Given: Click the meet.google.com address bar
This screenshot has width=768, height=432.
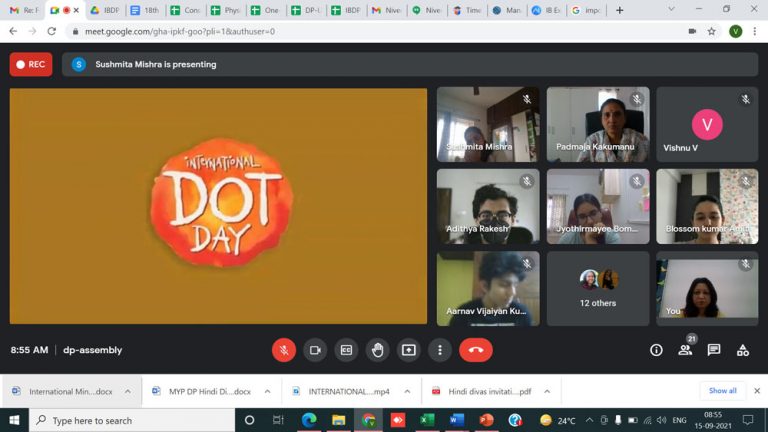Looking at the screenshot, I should [x=372, y=31].
